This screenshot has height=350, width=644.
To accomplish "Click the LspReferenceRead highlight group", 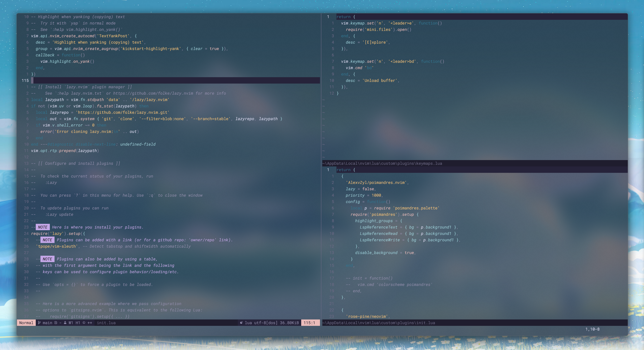I will point(379,234).
